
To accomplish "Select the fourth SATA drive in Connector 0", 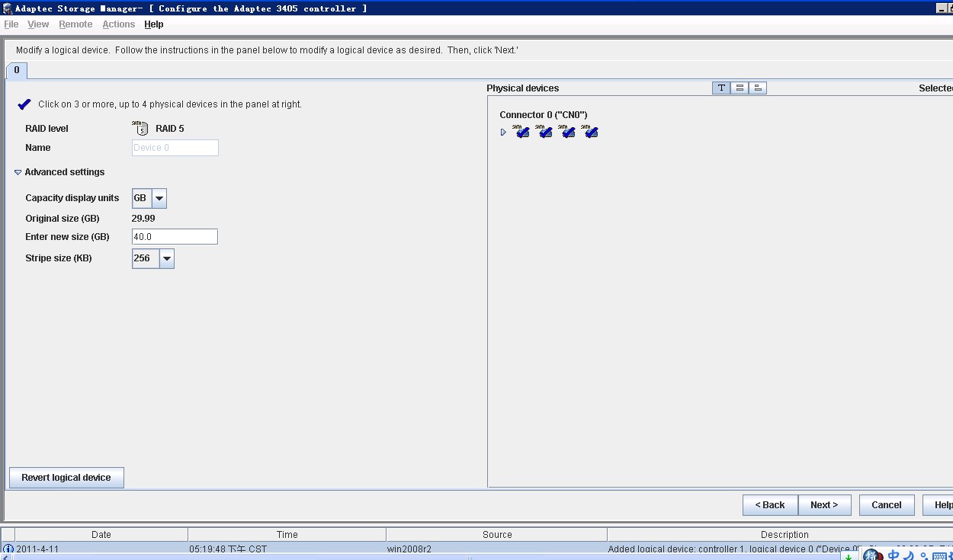I will (590, 132).
